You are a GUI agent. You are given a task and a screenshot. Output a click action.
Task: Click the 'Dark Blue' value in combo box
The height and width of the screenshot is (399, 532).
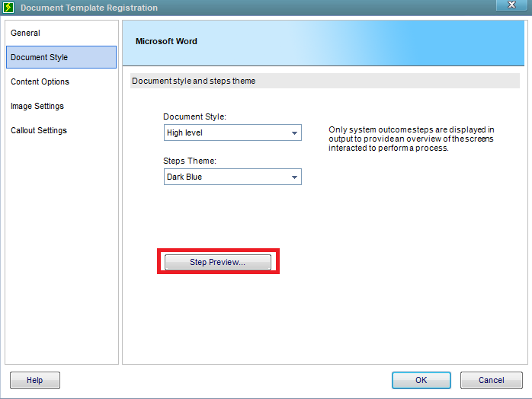coord(184,177)
